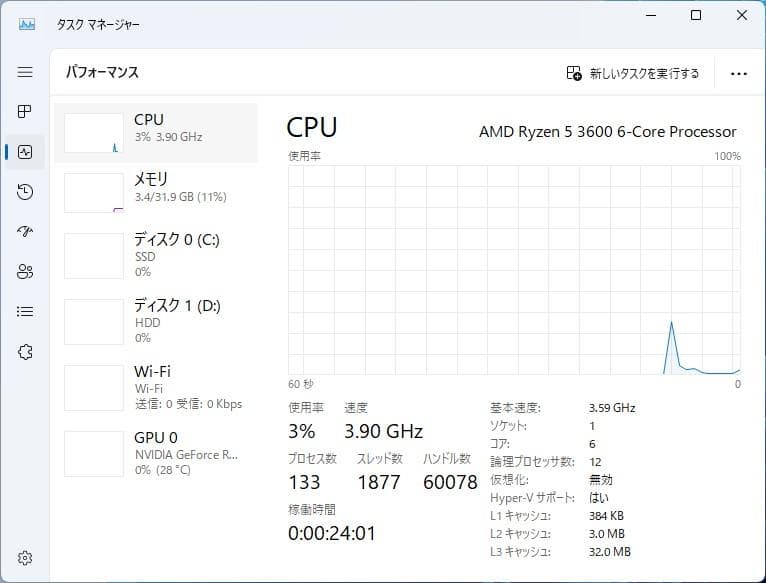Click the Hyper-V サポート label
The width and height of the screenshot is (766, 583).
(532, 498)
